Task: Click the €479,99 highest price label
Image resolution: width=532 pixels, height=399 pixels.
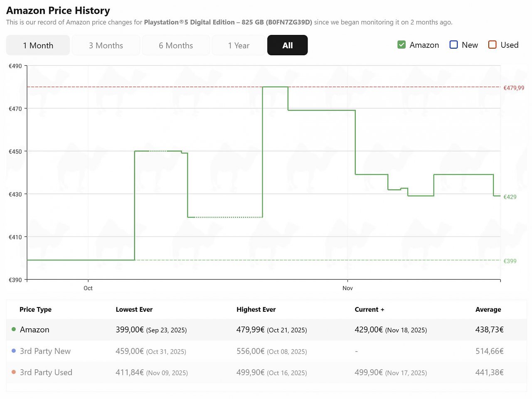Action: tap(514, 88)
